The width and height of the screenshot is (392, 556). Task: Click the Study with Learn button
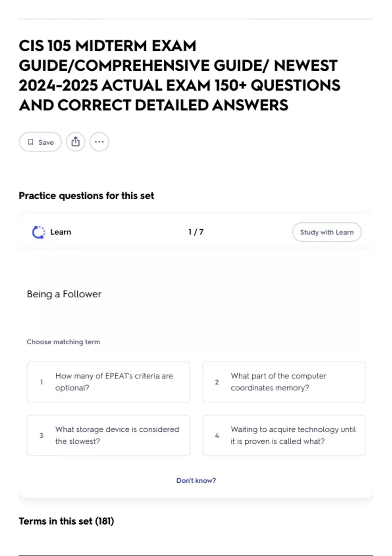[x=326, y=232]
